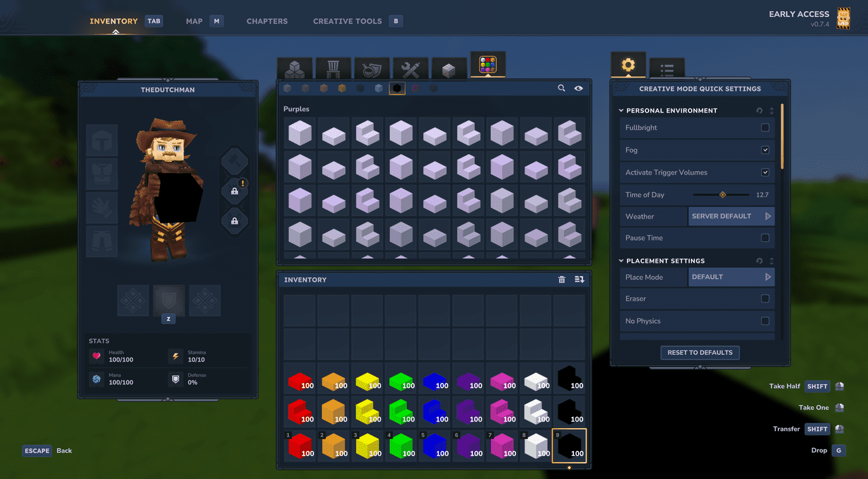Collapse the Personal Environment section chevron

coord(621,110)
